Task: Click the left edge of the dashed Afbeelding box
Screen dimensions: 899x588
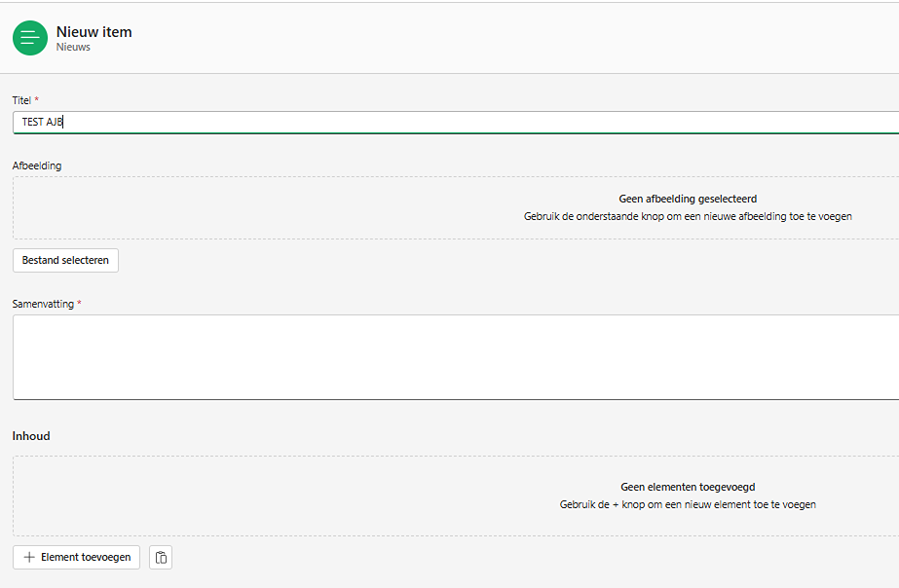Action: 14,207
